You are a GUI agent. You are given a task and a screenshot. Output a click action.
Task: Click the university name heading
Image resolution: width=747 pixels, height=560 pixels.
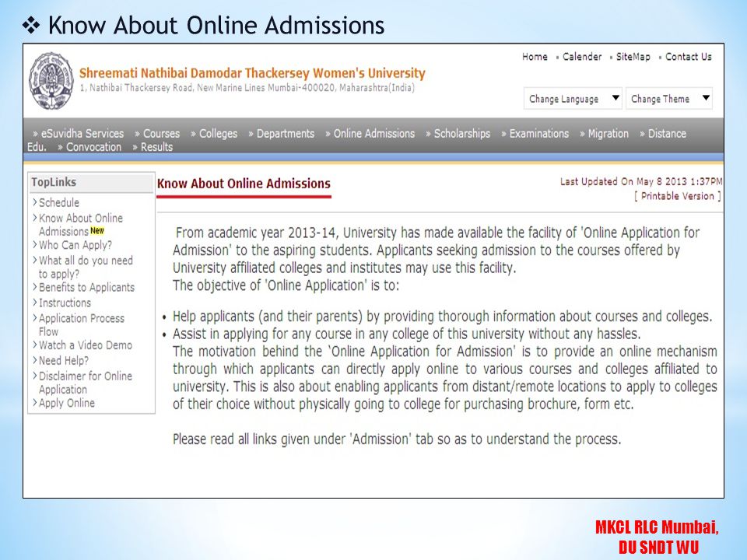tap(252, 73)
